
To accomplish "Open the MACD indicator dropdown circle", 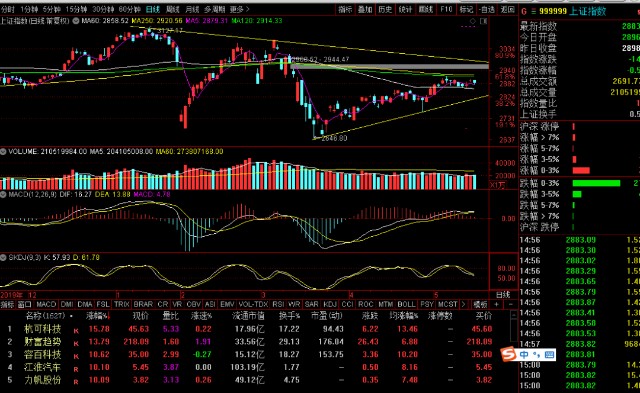I will [3, 195].
